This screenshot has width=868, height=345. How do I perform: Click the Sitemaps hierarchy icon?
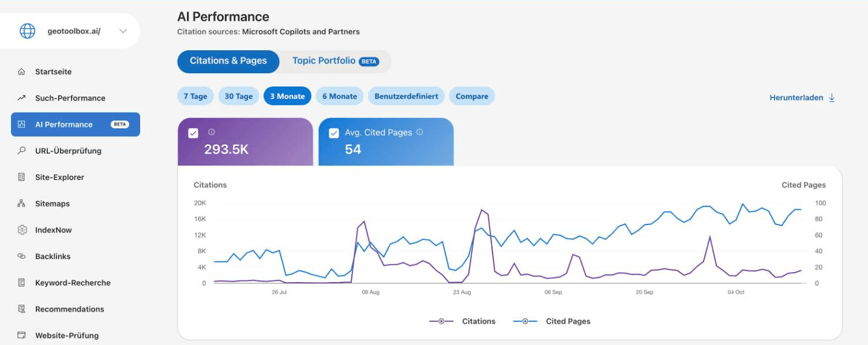coord(21,204)
